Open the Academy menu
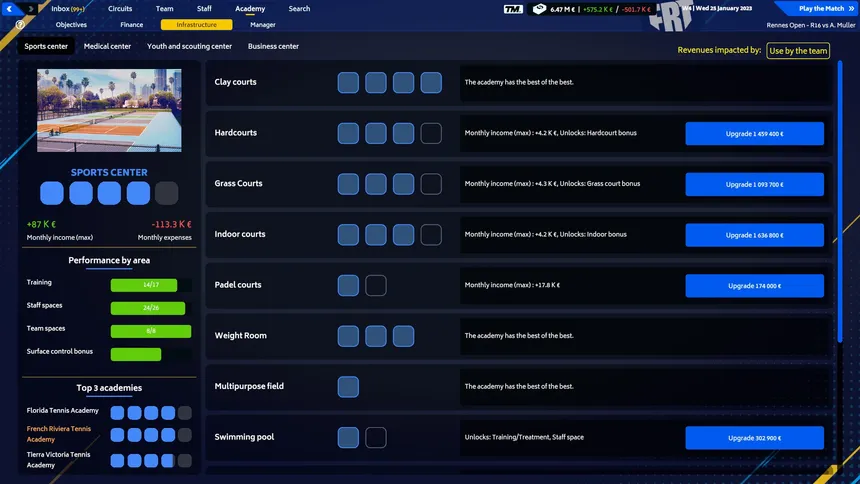The image size is (860, 484). click(x=250, y=9)
